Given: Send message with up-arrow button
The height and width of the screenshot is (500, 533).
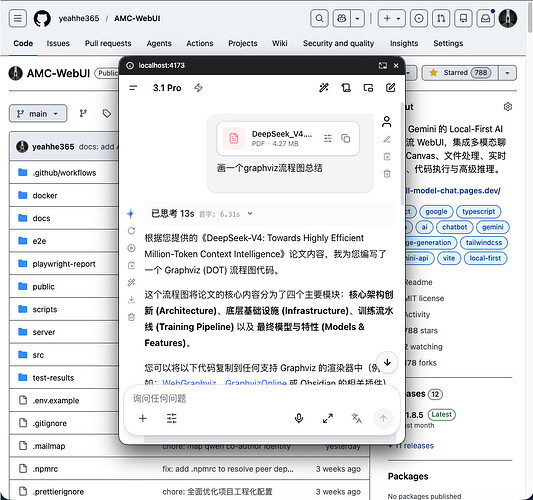Looking at the screenshot, I should [x=383, y=418].
